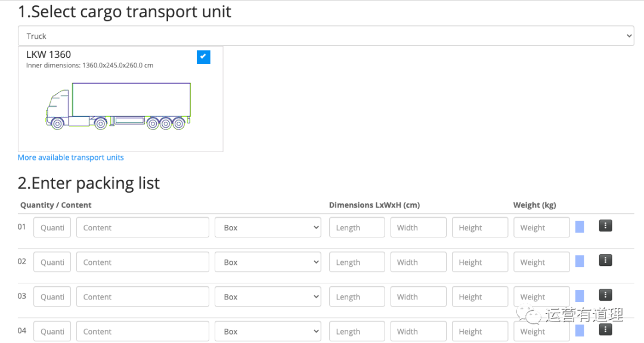Pick the color swatch for row 02
The height and width of the screenshot is (343, 644).
pos(580,261)
